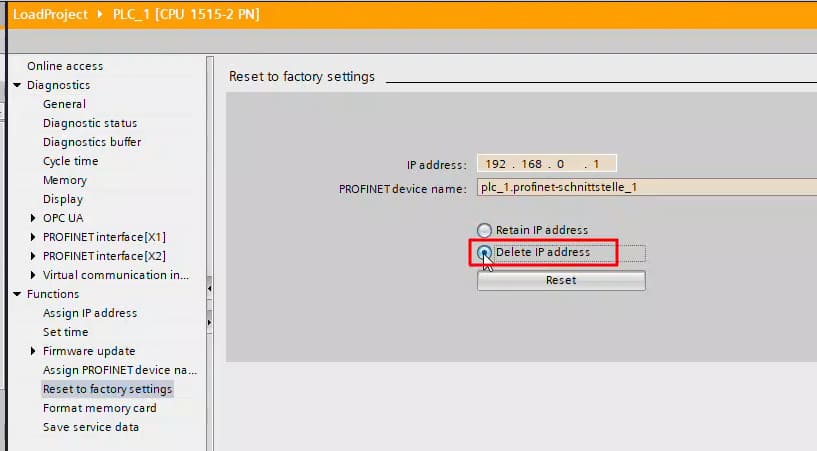Select Save service data
The height and width of the screenshot is (451, 817).
(x=91, y=427)
